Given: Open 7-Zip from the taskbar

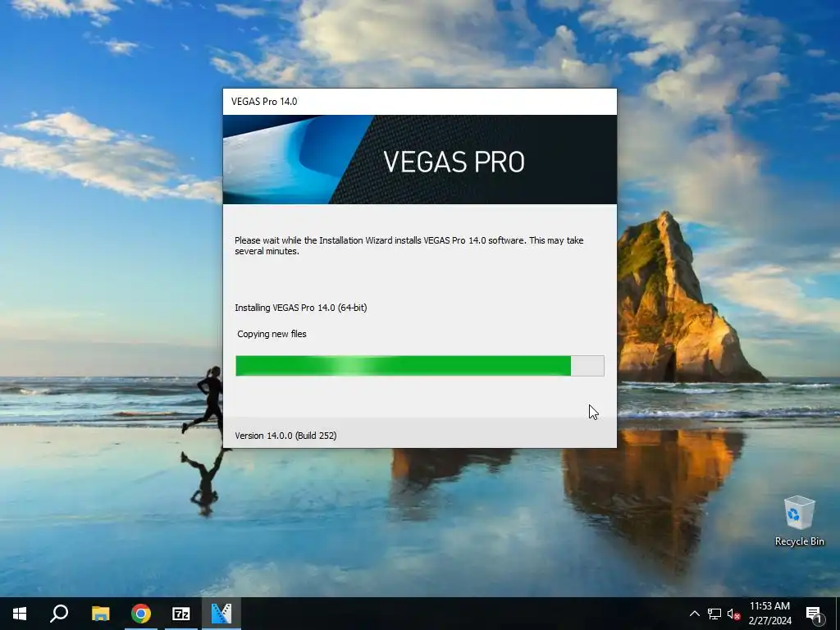Looking at the screenshot, I should coord(181,614).
